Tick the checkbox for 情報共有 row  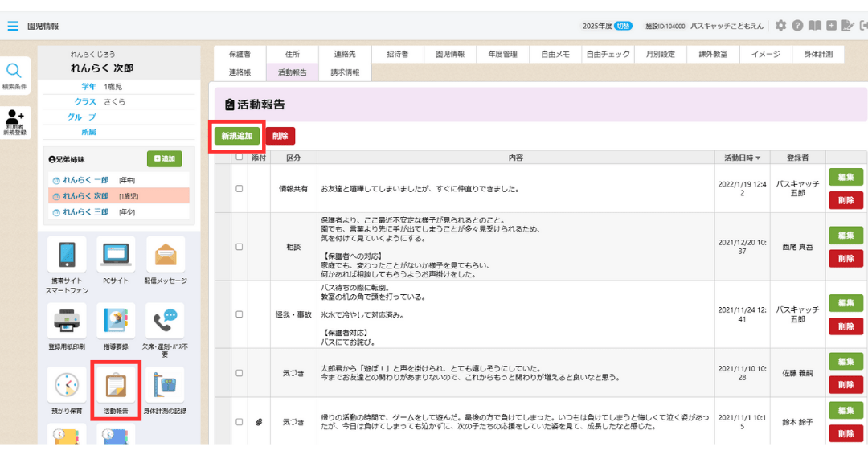(x=239, y=189)
